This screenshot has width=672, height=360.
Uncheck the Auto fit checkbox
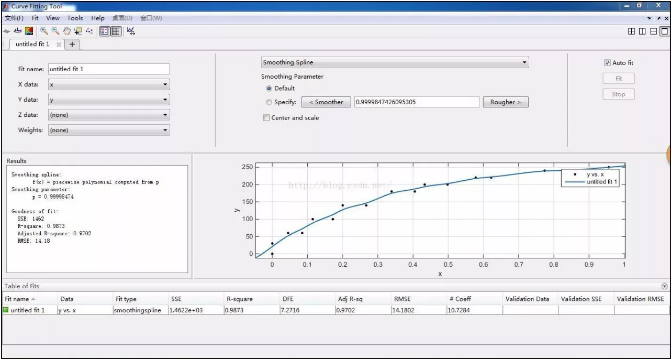(x=607, y=63)
